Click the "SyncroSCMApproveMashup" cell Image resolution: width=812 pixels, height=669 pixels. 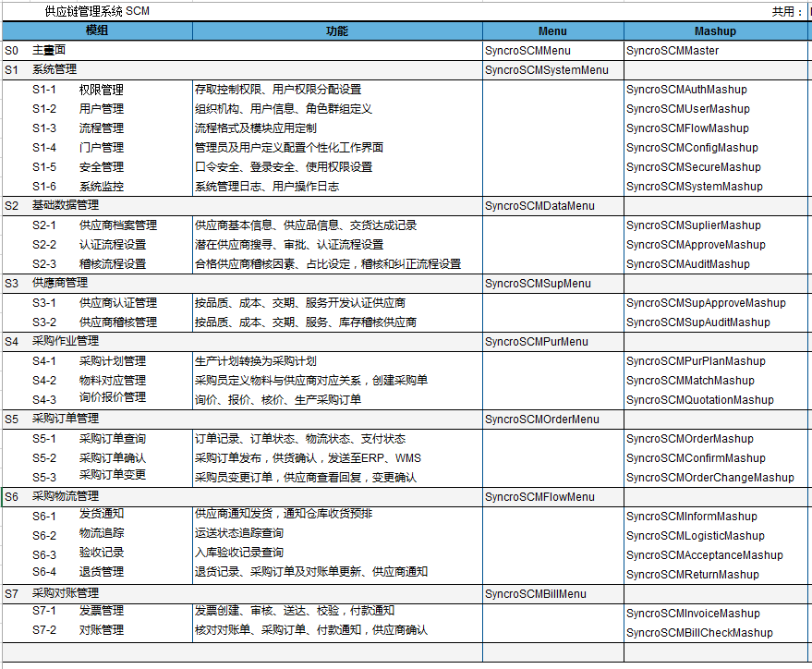(x=696, y=244)
